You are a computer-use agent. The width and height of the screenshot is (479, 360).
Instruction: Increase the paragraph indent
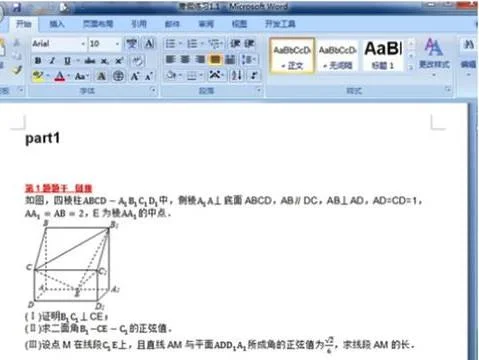[249, 44]
